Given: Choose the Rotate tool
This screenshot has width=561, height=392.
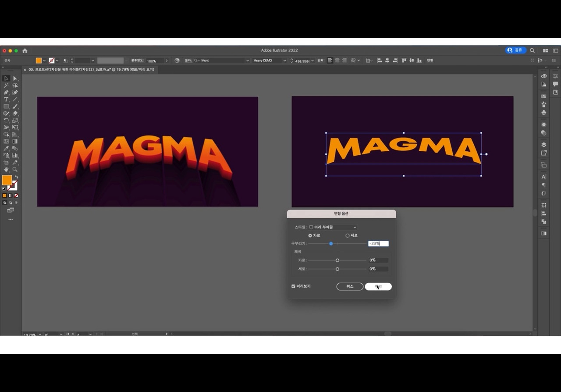Looking at the screenshot, I should 6,121.
